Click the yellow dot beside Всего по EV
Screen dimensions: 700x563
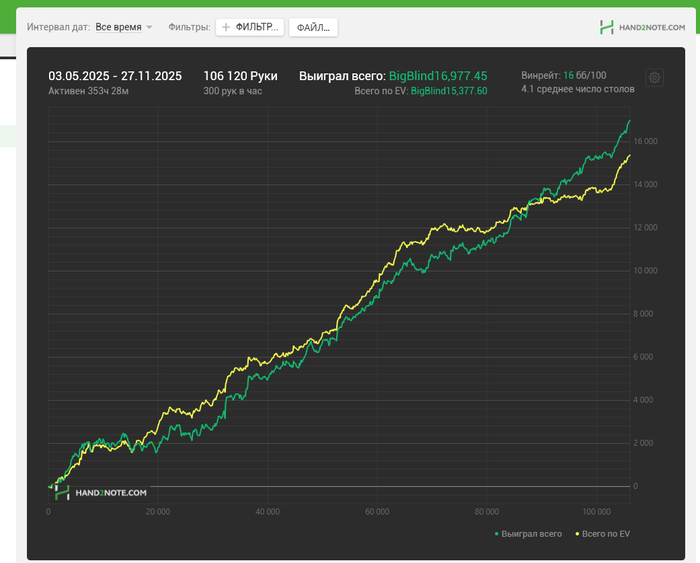click(577, 534)
